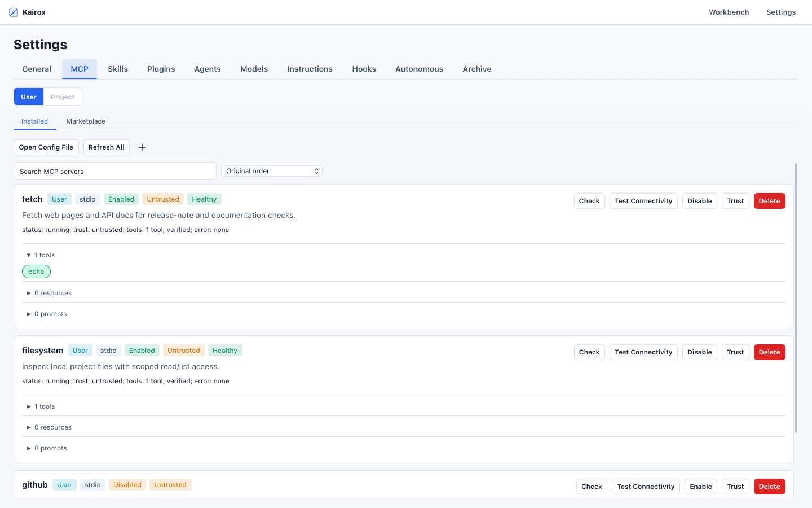Click the filesystem server name

click(42, 351)
